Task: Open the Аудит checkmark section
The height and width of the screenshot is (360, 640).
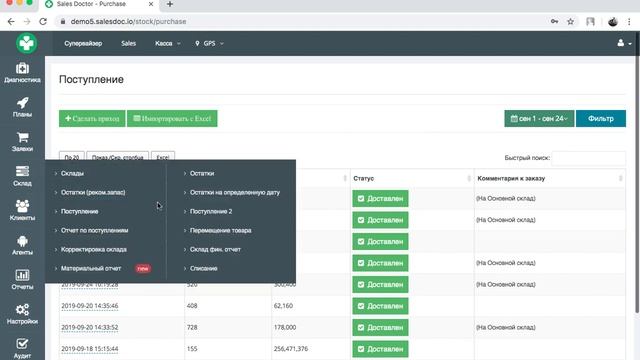Action: click(x=22, y=348)
